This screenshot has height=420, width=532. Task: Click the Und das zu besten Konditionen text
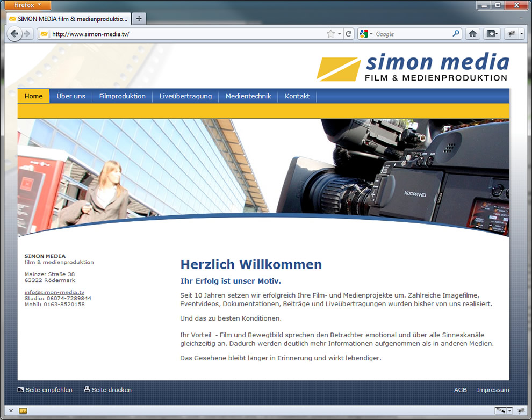(x=231, y=318)
